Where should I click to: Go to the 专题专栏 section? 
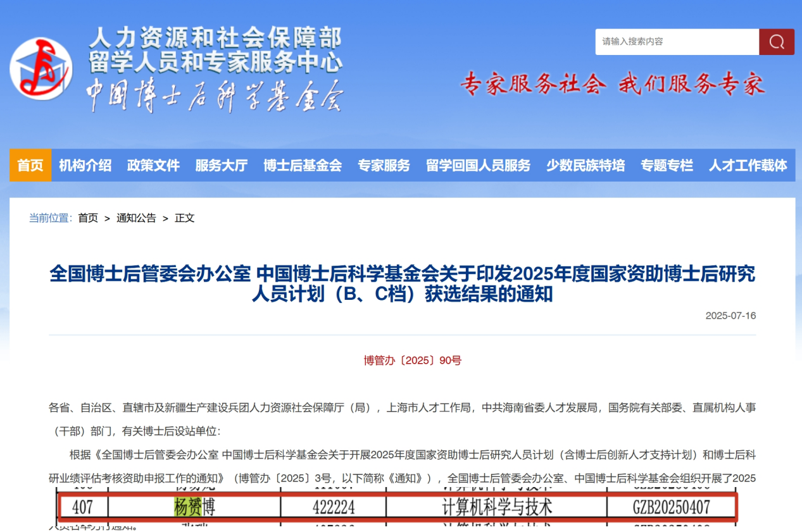[x=667, y=165]
